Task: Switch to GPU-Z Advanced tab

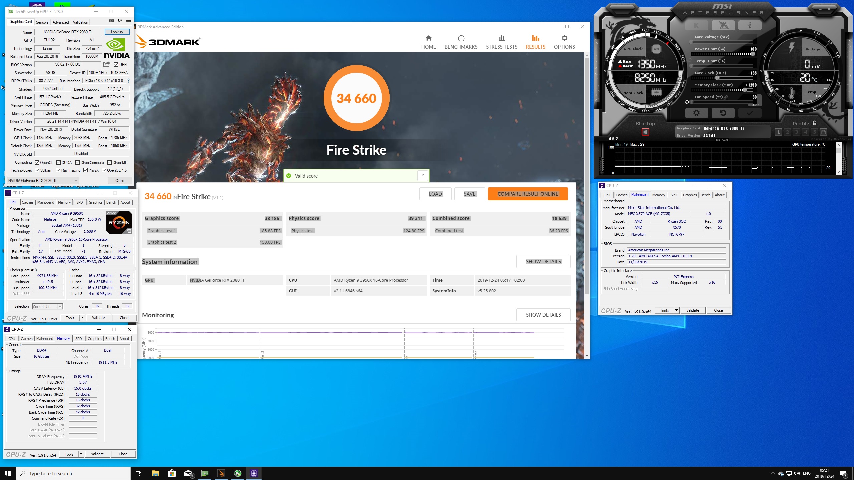Action: [x=61, y=22]
